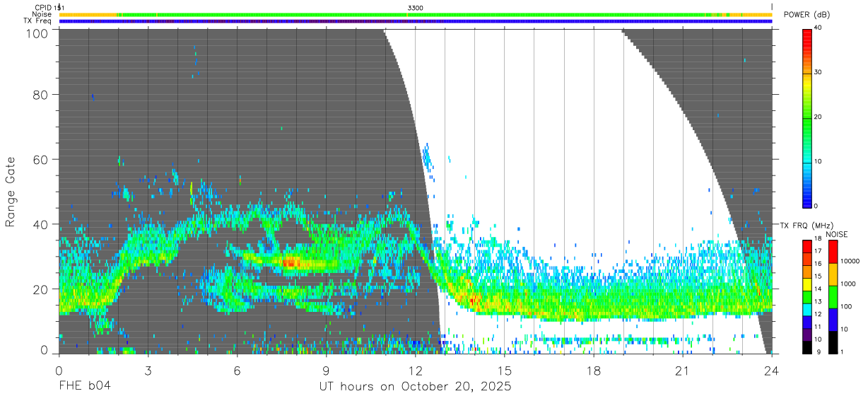This screenshot has width=868, height=401.
Task: Click the 15 hour tick on UT axis
Action: tap(505, 371)
